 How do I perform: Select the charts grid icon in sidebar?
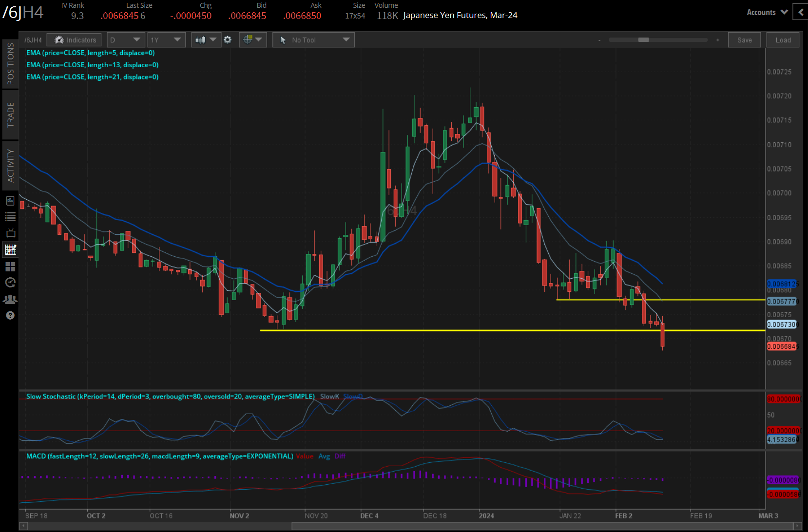pyautogui.click(x=10, y=250)
